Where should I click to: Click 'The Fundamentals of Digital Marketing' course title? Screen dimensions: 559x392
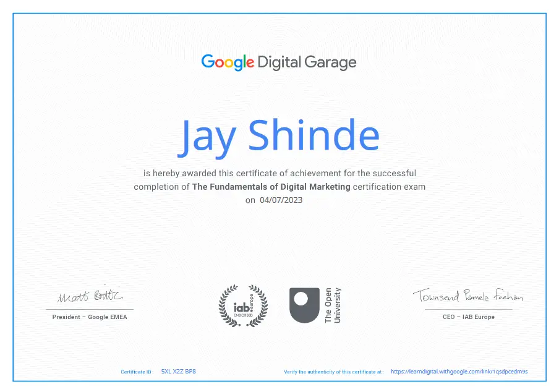(271, 187)
